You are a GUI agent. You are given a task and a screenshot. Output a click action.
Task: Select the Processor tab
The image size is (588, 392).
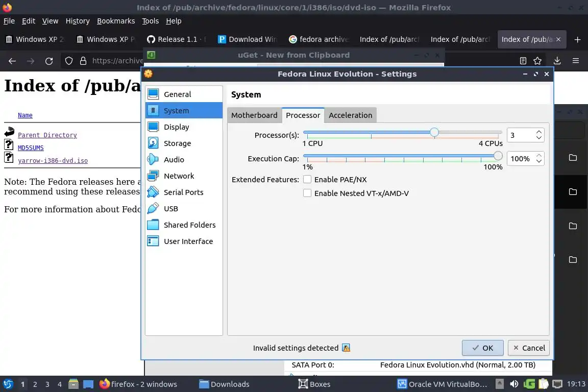303,115
